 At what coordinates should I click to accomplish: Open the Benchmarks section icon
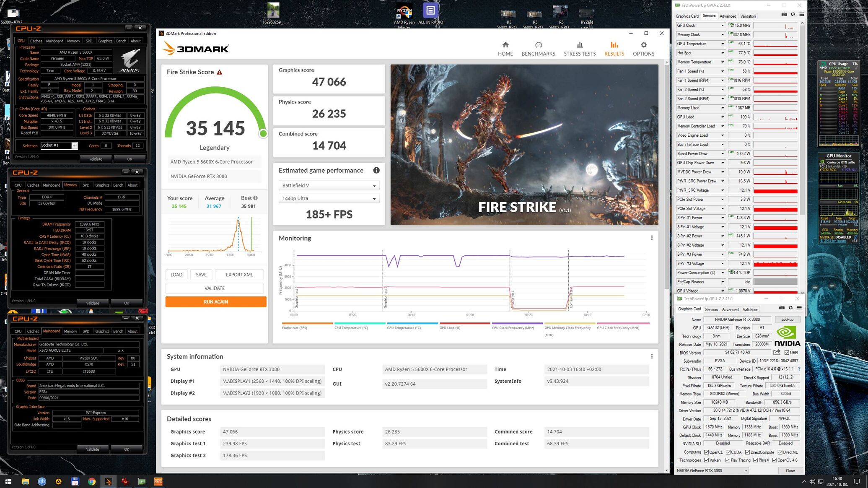(538, 45)
